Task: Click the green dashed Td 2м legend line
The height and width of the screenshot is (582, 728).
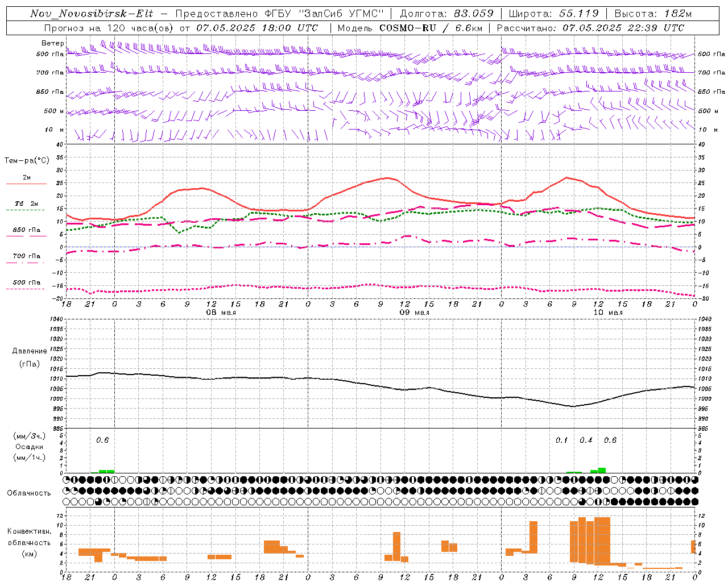Action: pyautogui.click(x=26, y=210)
